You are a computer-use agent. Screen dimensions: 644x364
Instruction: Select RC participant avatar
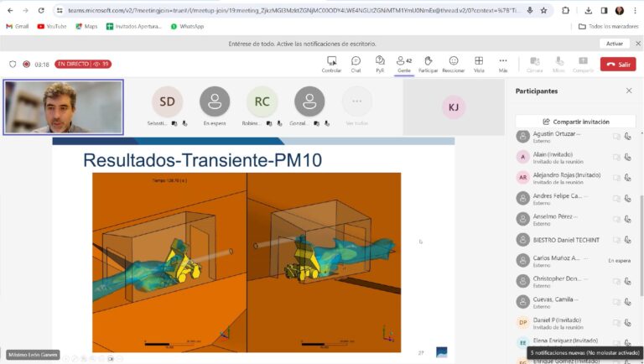[262, 101]
